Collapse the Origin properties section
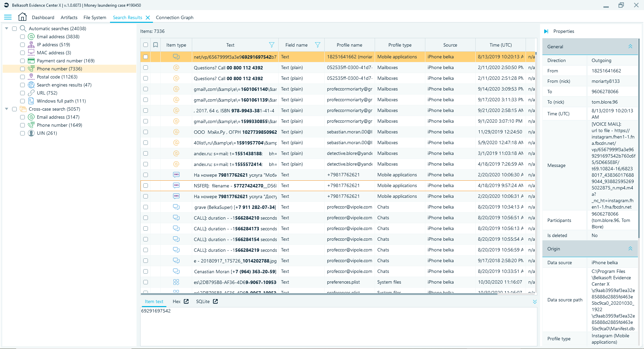 point(630,249)
